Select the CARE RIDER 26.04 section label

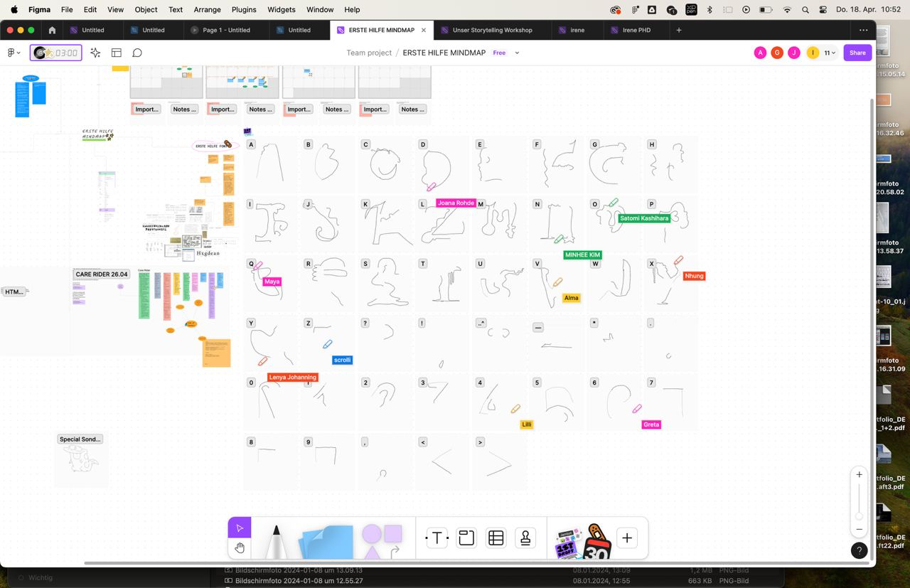[x=102, y=274]
